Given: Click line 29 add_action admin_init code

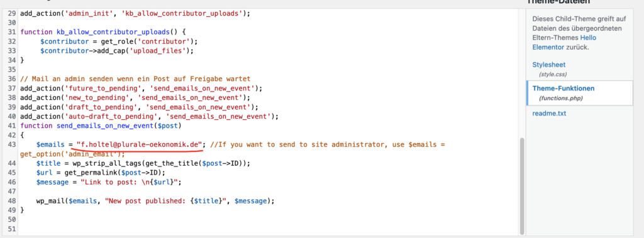Looking at the screenshot, I should (x=135, y=13).
